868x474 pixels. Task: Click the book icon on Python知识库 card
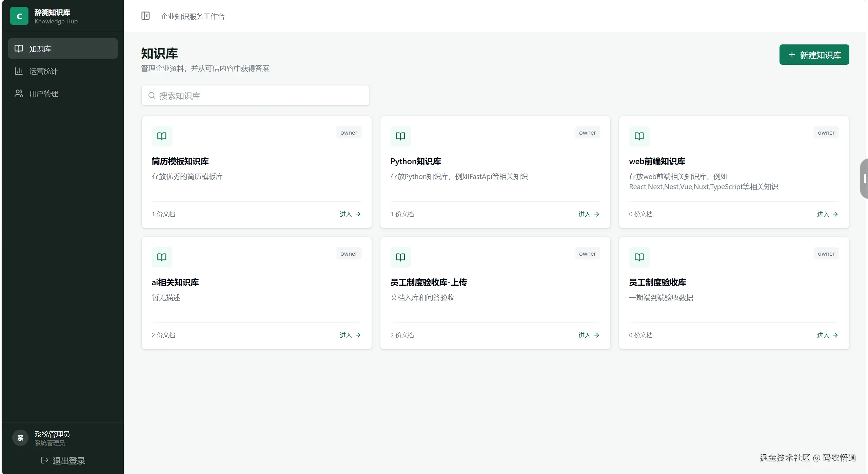[400, 136]
